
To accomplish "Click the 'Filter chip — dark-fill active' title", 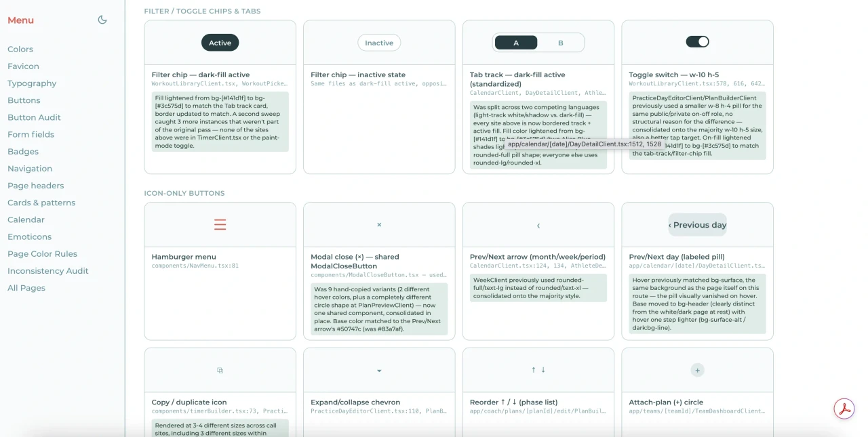I will coord(201,75).
